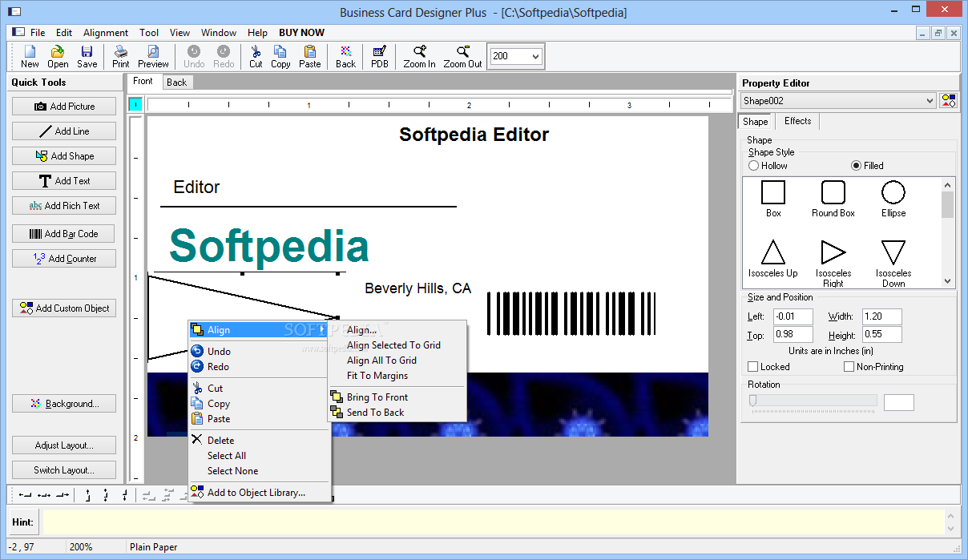
Task: Choose the Box shape style
Action: point(773,198)
